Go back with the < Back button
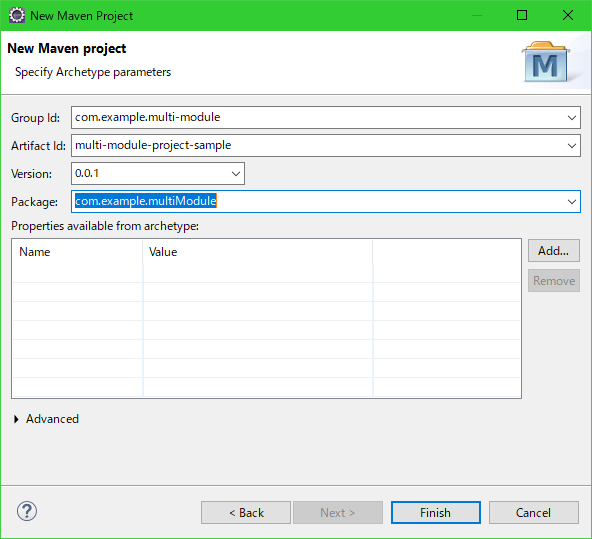The height and width of the screenshot is (539, 592). click(246, 513)
